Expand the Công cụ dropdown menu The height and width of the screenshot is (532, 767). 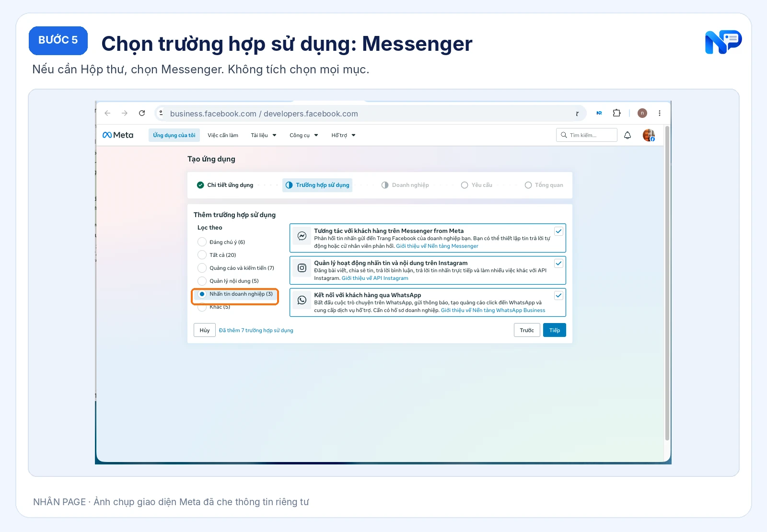(304, 135)
